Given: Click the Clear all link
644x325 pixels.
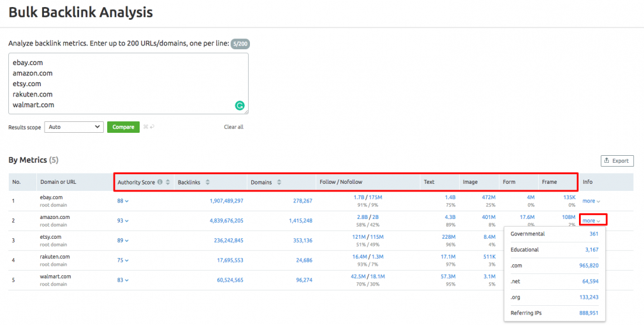Looking at the screenshot, I should coord(233,127).
